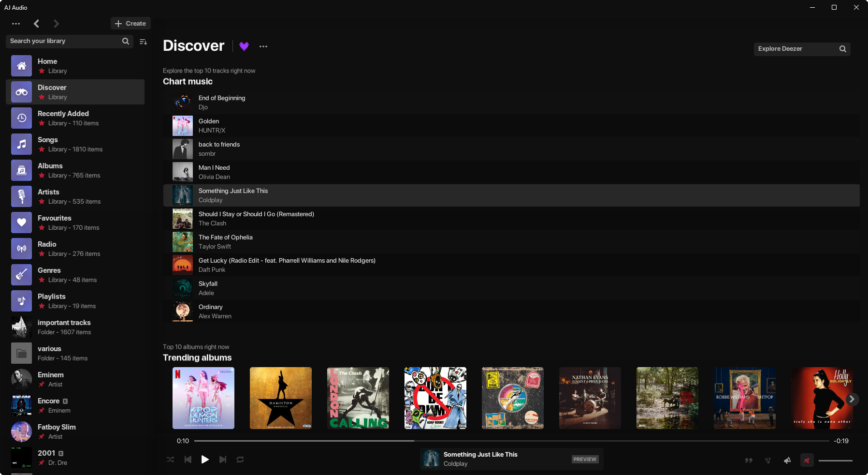868x475 pixels.
Task: Adjust the volume slider
Action: [x=836, y=460]
